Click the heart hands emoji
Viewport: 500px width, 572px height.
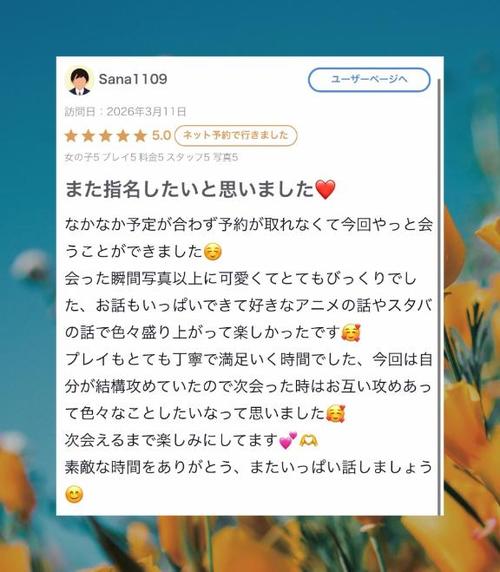click(309, 441)
